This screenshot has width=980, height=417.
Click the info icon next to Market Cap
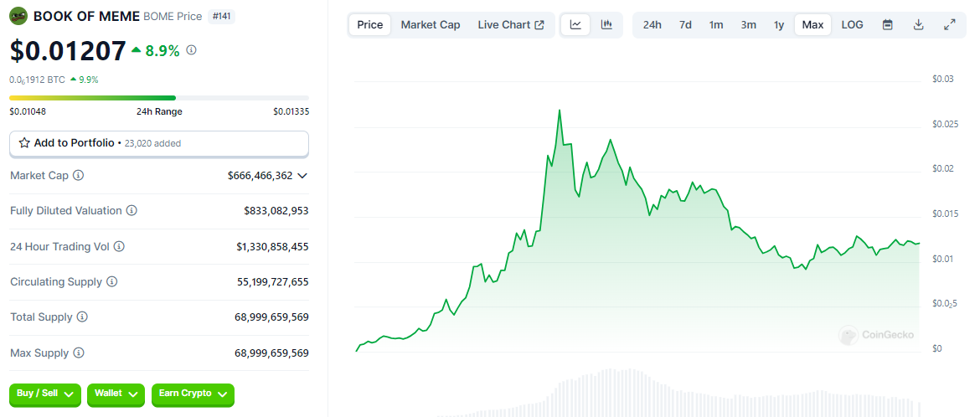click(x=78, y=176)
